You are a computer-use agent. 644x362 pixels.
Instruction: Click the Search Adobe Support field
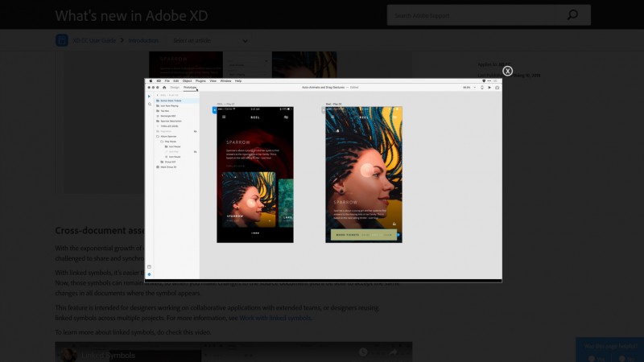click(471, 15)
